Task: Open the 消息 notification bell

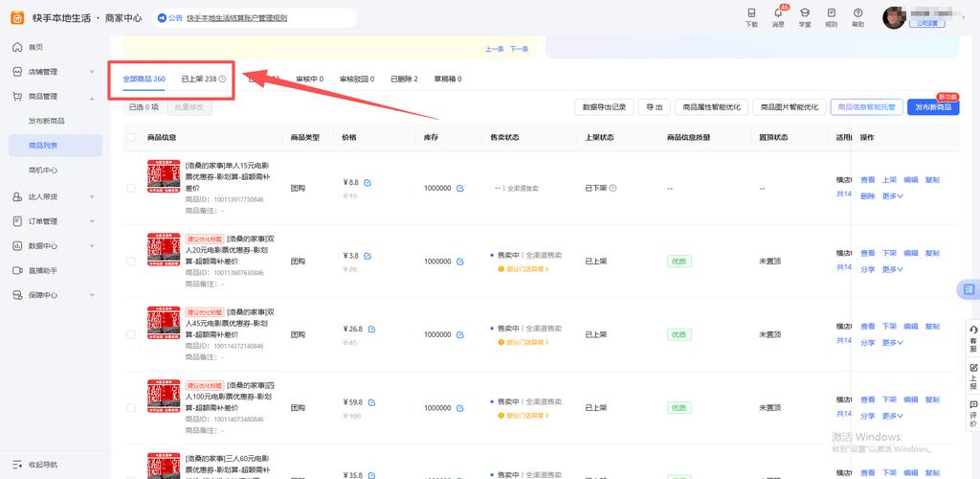Action: click(778, 13)
